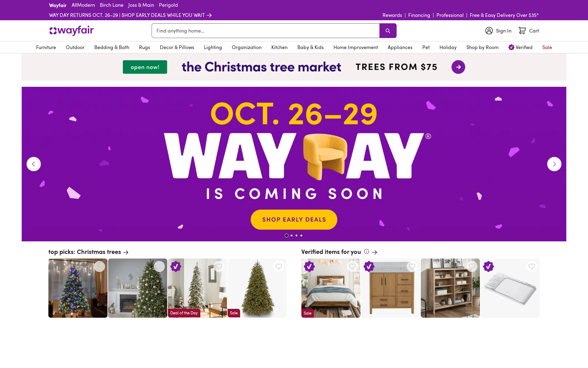This screenshot has width=588, height=368.
Task: Toggle the heart on white mattress item
Action: tap(532, 266)
